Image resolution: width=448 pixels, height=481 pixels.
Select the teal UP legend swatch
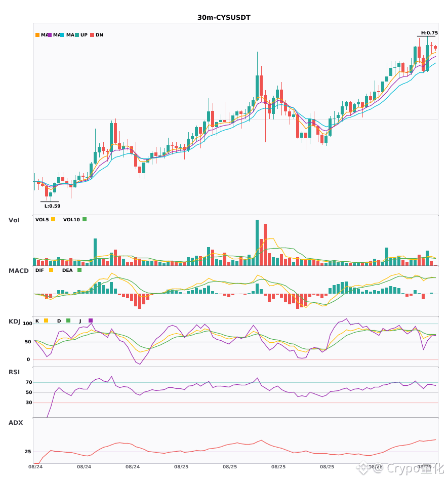pyautogui.click(x=77, y=35)
